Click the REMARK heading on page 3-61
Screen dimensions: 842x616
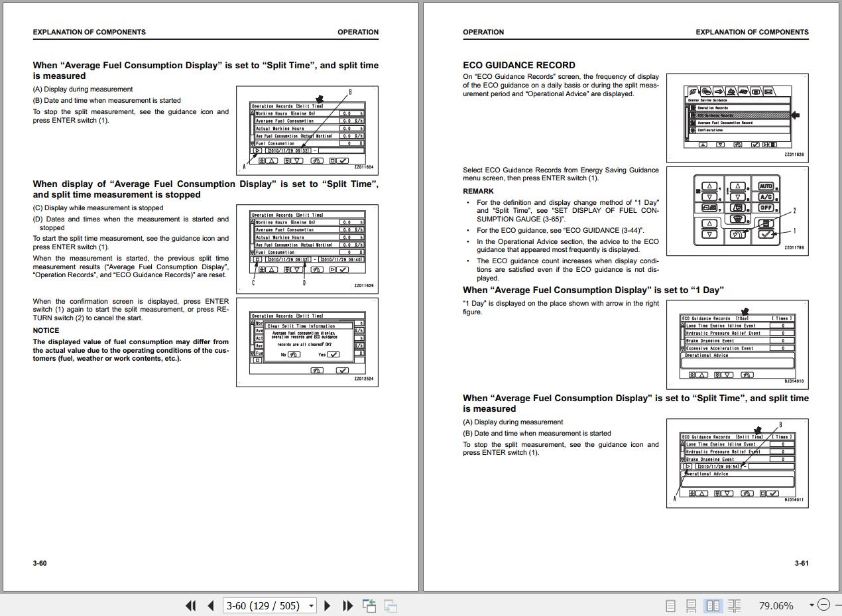(478, 191)
